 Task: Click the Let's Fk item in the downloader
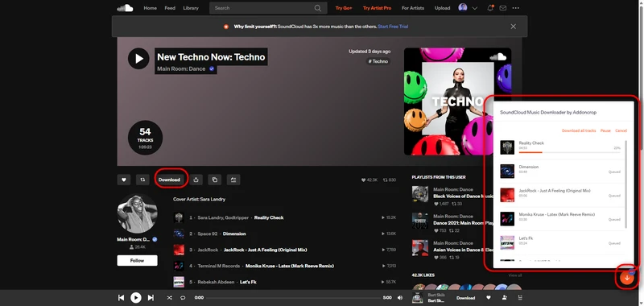[560, 242]
